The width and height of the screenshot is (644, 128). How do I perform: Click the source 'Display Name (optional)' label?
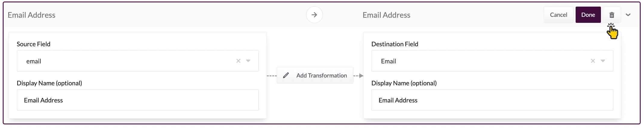click(x=49, y=83)
